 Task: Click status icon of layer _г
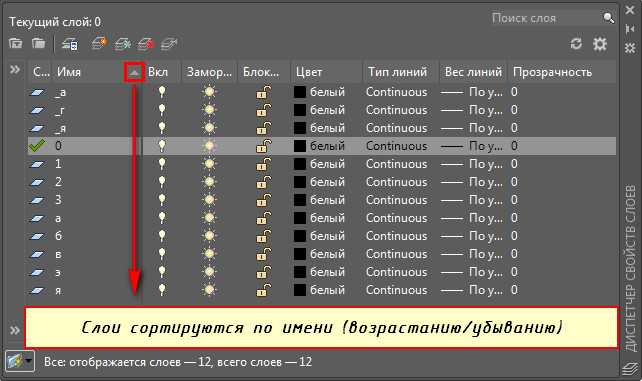click(37, 110)
